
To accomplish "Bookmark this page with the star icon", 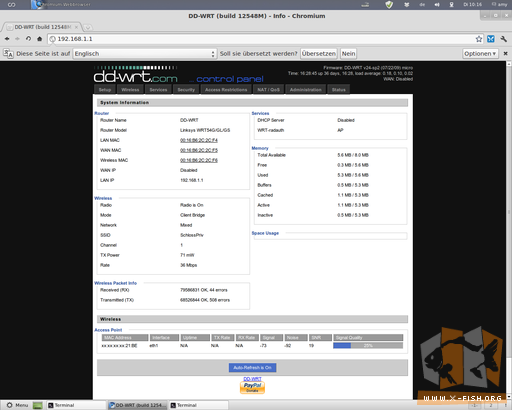I will [x=479, y=39].
